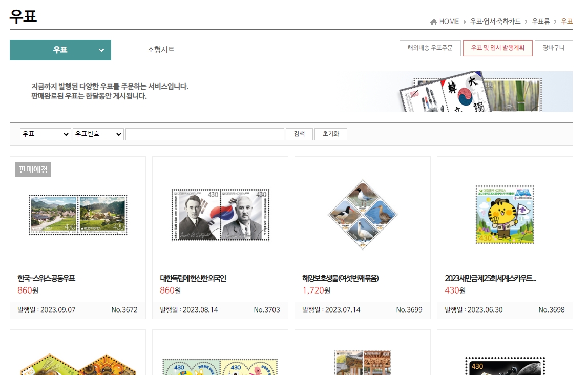Click the house icon next to HOME breadcrumb
Viewport: 588px width, 375px height.
[x=434, y=22]
